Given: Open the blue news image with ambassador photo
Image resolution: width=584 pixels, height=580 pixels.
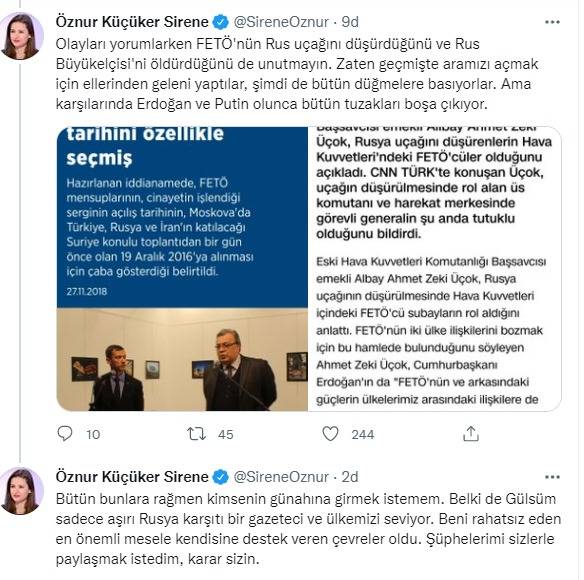Looking at the screenshot, I should coord(182,269).
